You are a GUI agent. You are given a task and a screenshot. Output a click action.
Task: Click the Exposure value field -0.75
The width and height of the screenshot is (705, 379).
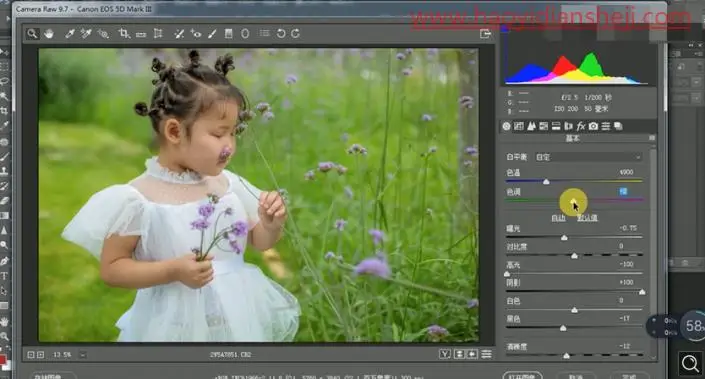[x=628, y=228]
